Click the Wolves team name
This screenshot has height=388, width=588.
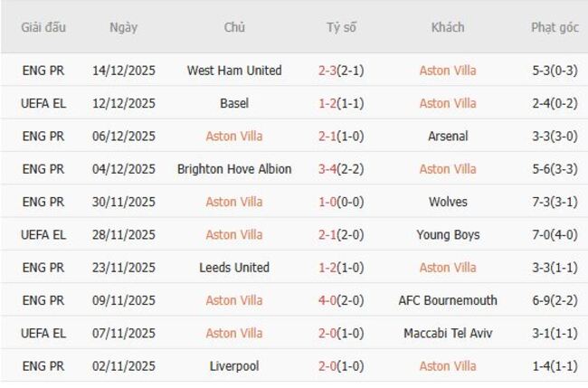click(448, 202)
